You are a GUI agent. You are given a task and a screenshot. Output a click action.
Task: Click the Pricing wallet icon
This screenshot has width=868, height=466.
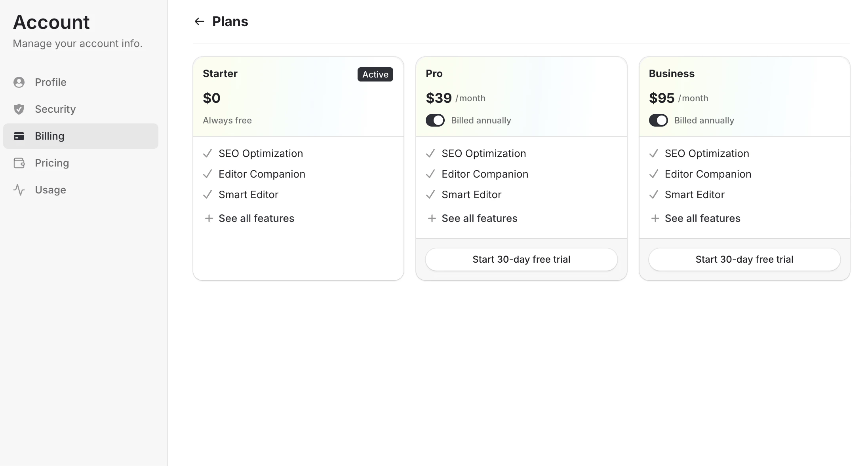click(19, 163)
